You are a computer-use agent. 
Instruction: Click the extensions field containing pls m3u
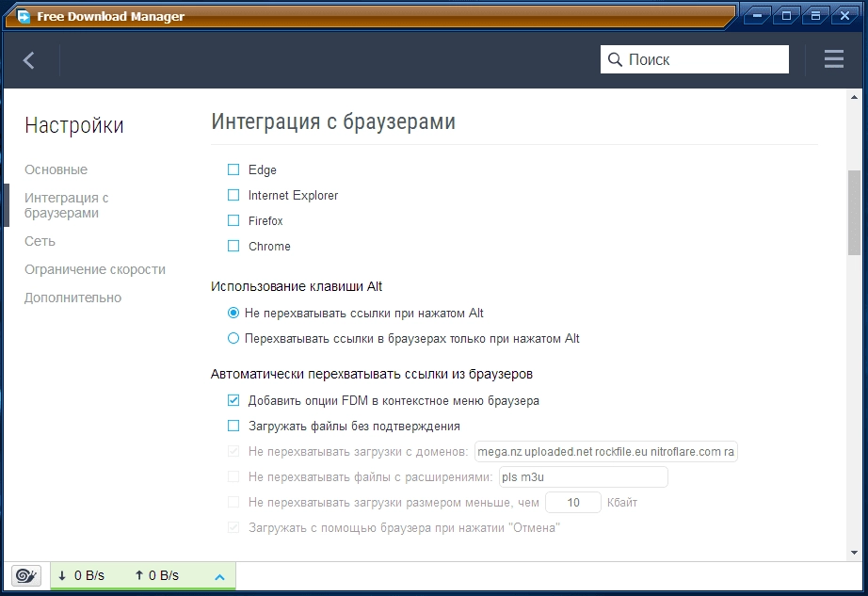584,477
